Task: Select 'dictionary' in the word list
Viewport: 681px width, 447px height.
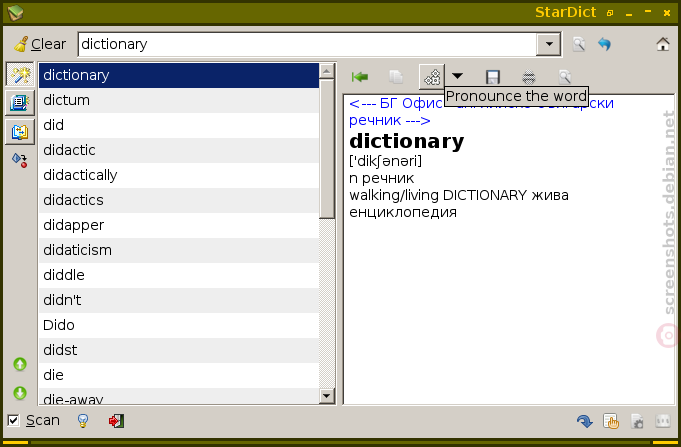Action: 179,75
